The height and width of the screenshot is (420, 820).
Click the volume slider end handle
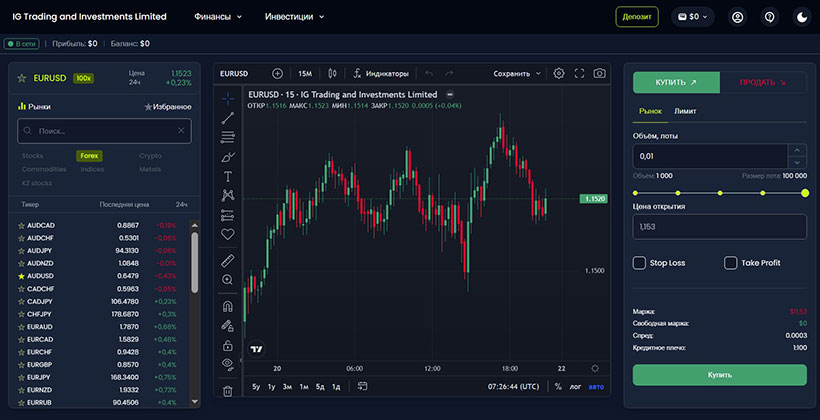805,193
